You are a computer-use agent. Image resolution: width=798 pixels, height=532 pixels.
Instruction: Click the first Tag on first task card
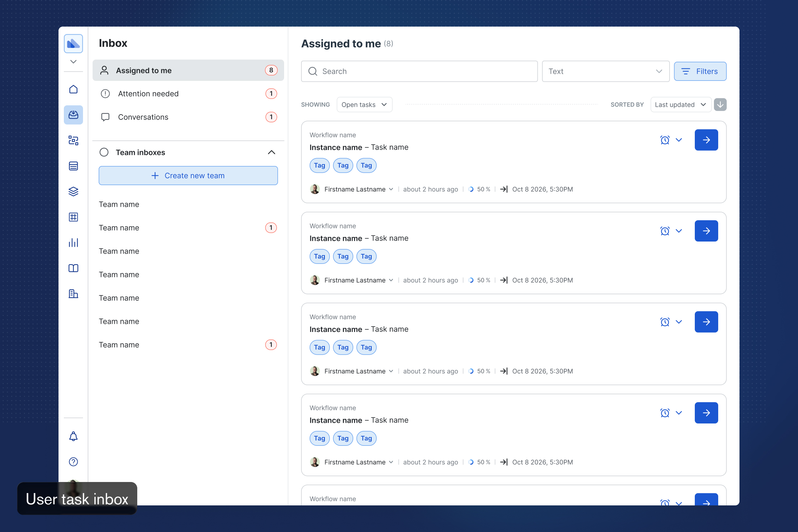point(320,166)
